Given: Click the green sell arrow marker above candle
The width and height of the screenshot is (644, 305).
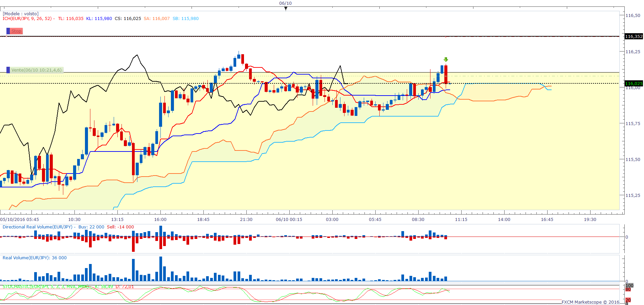Looking at the screenshot, I should click(446, 60).
